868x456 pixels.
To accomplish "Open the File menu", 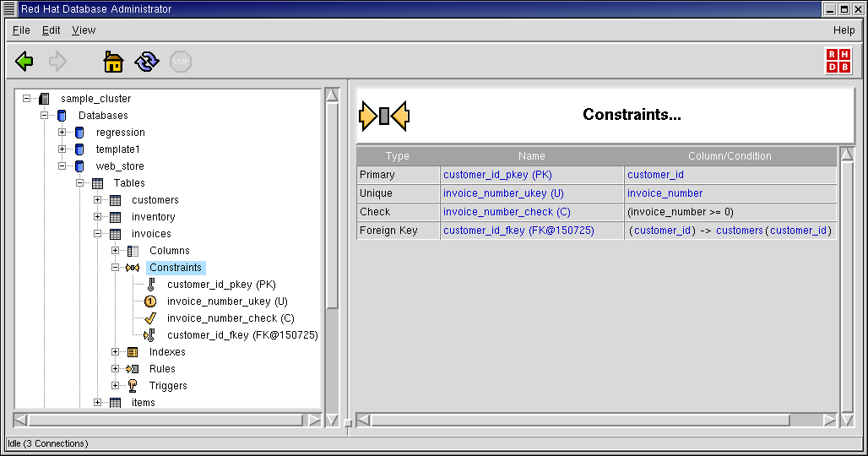I will (x=21, y=30).
